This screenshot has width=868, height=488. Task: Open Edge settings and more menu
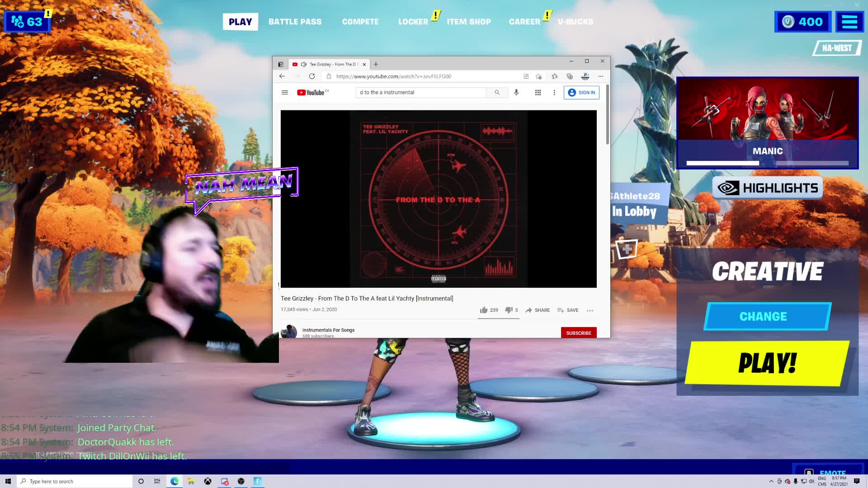(601, 76)
